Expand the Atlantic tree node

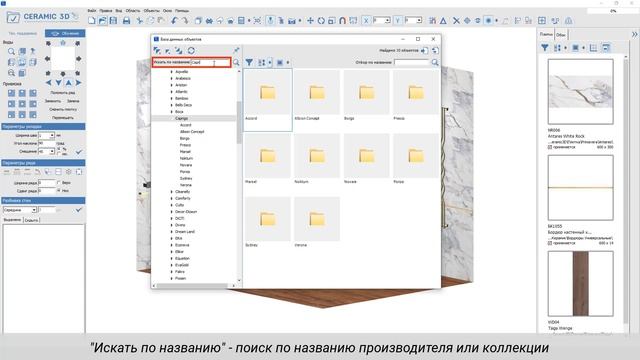tap(171, 92)
